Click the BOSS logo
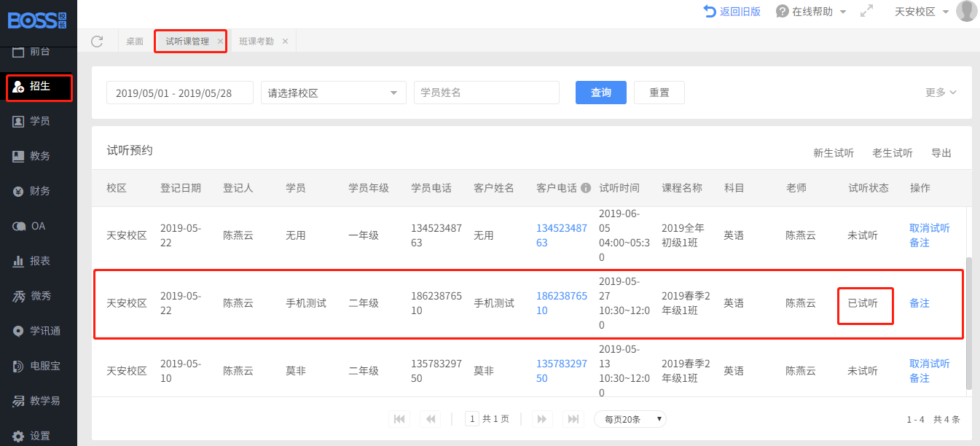The width and height of the screenshot is (980, 446). click(x=38, y=20)
